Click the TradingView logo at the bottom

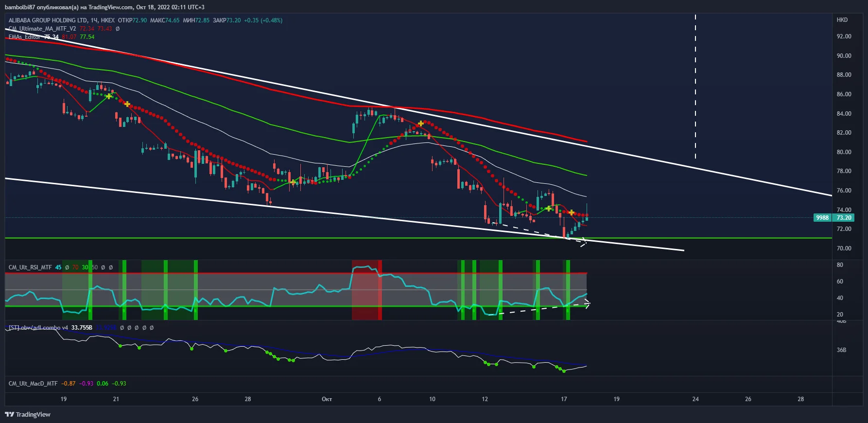click(x=28, y=414)
